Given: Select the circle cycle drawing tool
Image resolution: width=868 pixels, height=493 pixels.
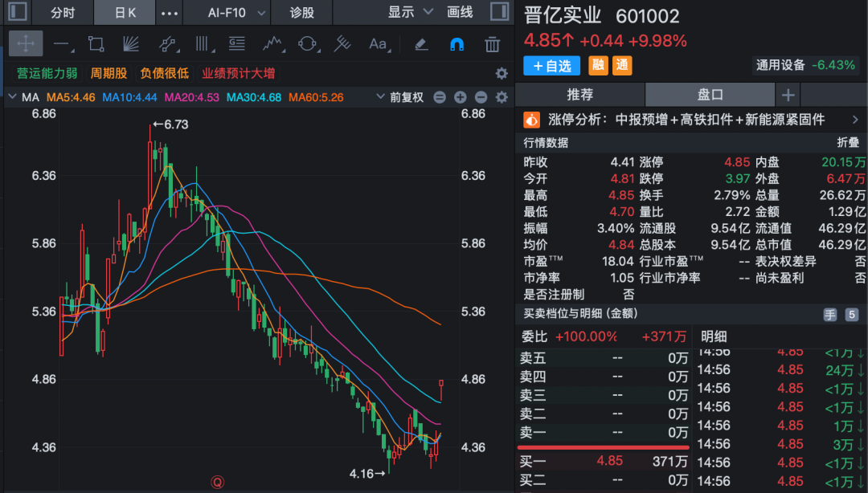Looking at the screenshot, I should [x=307, y=44].
